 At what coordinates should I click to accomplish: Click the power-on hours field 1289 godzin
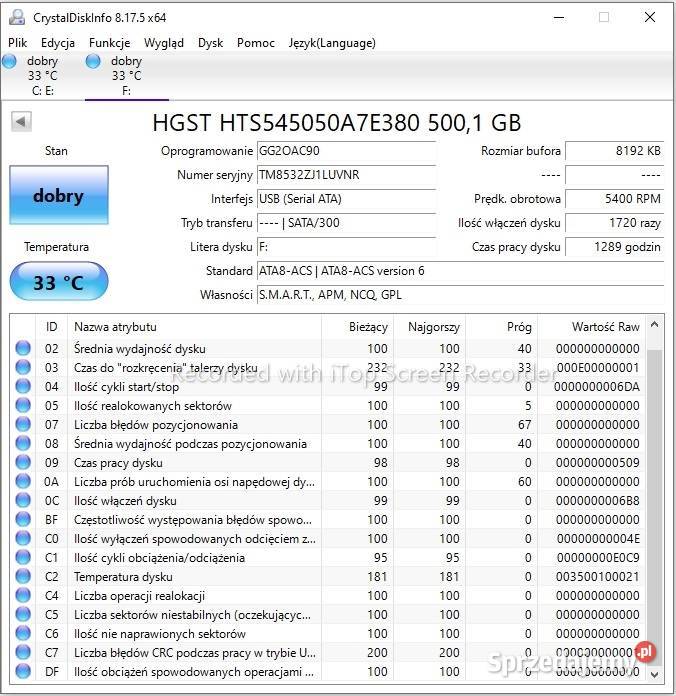click(615, 247)
